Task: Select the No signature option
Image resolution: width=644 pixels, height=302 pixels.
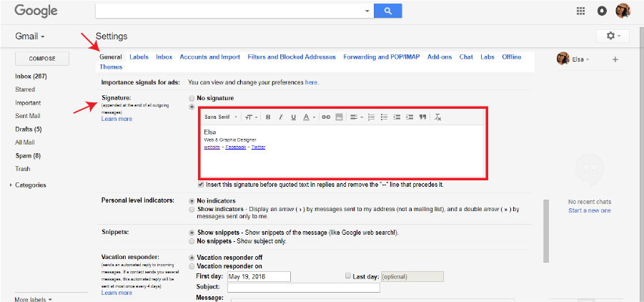Action: point(192,98)
